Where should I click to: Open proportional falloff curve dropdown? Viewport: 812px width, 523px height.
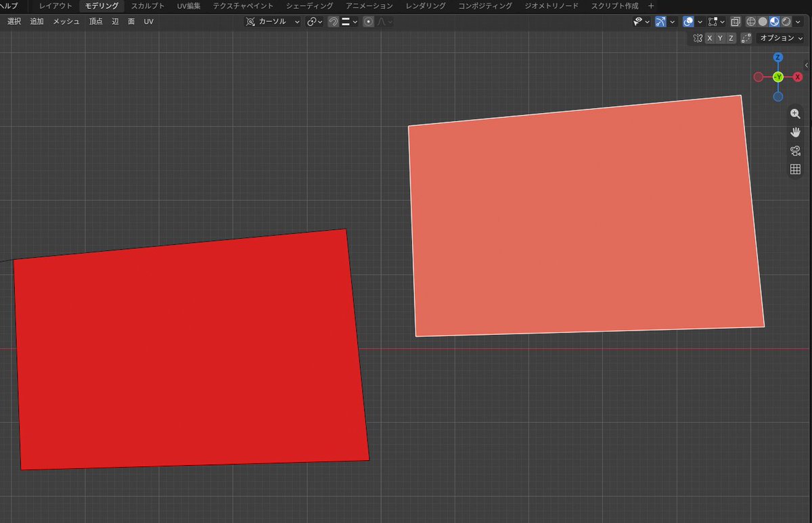[x=384, y=22]
